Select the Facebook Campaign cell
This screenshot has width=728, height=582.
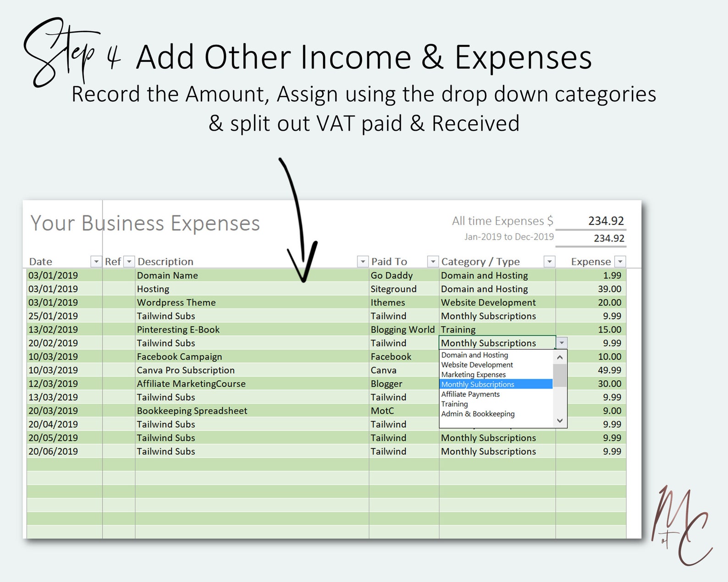(x=252, y=357)
